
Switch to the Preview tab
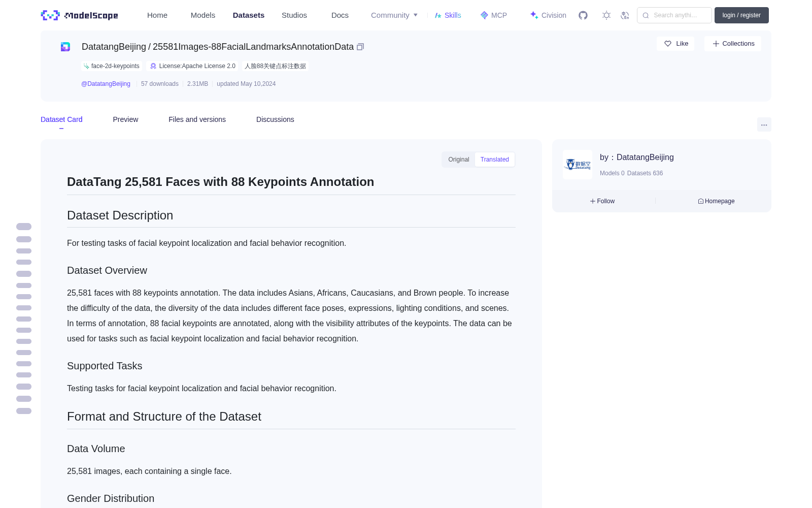tap(125, 119)
